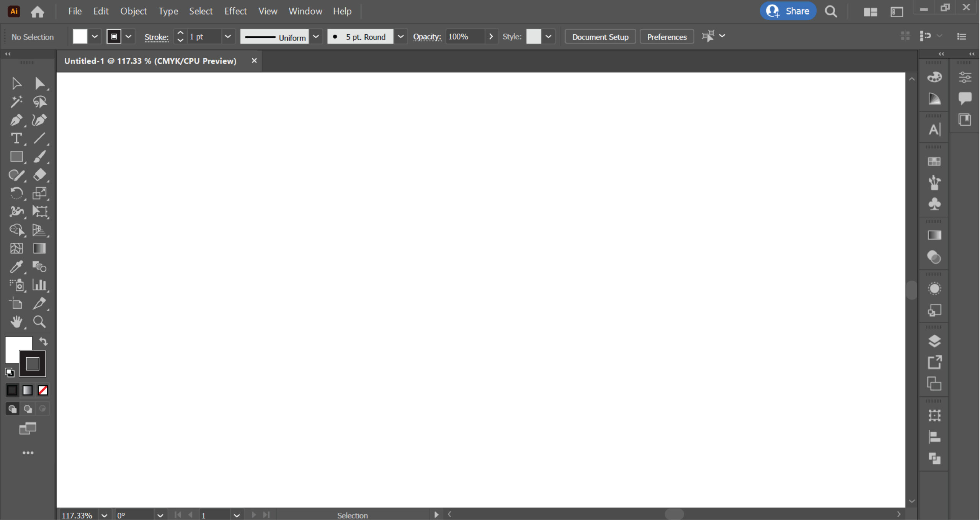Select the Direct Selection tool
Viewport: 980px width, 520px height.
(x=39, y=83)
